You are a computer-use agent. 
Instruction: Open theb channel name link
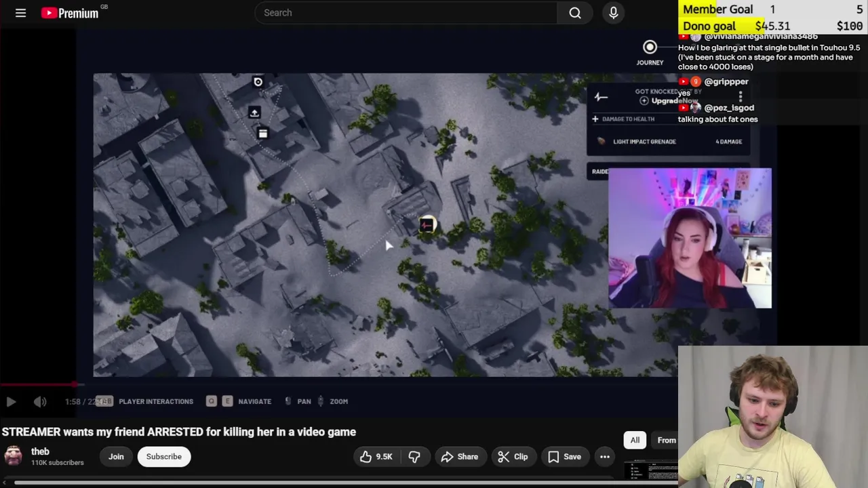40,451
